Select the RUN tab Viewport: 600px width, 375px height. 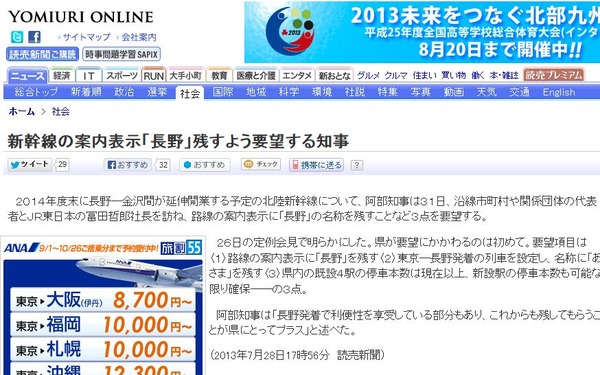[x=153, y=75]
